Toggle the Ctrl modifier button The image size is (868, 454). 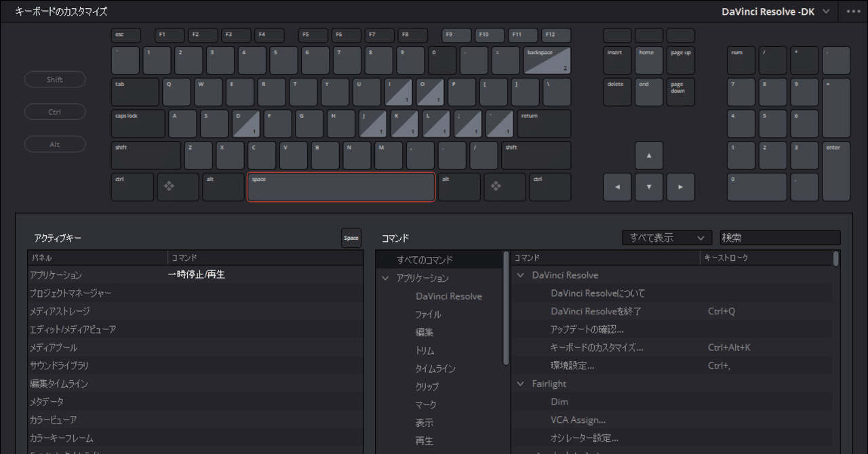click(55, 112)
